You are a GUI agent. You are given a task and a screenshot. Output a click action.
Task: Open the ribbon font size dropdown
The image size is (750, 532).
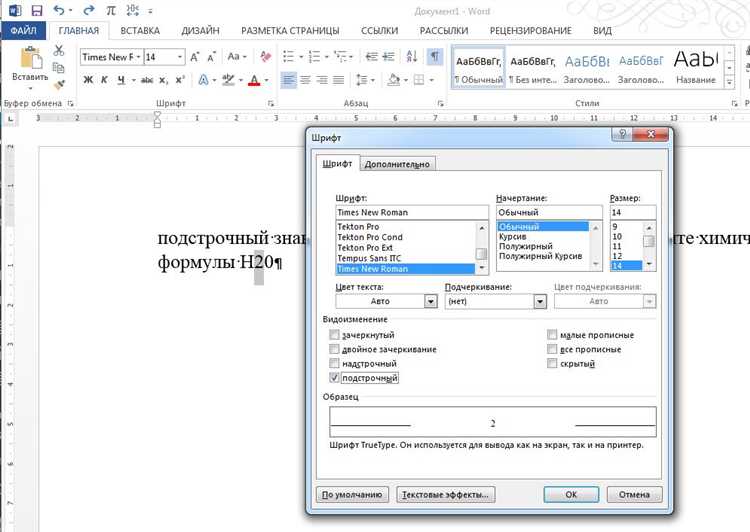tap(180, 57)
